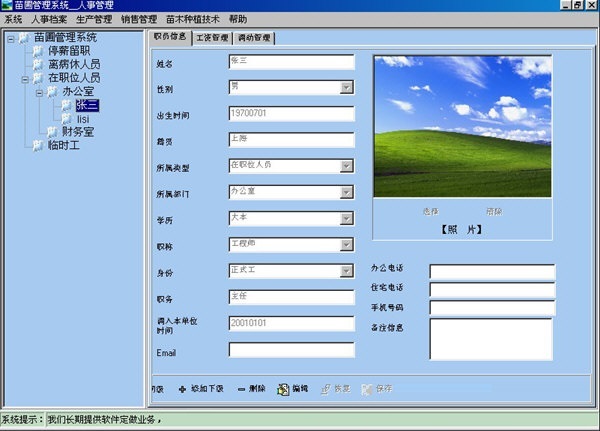Click the employee photo landscape image
This screenshot has height=431, width=600.
click(462, 127)
